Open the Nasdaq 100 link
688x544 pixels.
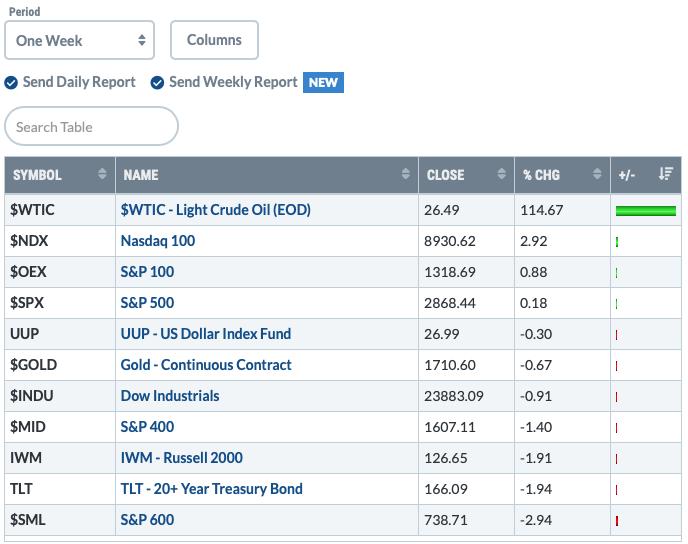coord(158,241)
